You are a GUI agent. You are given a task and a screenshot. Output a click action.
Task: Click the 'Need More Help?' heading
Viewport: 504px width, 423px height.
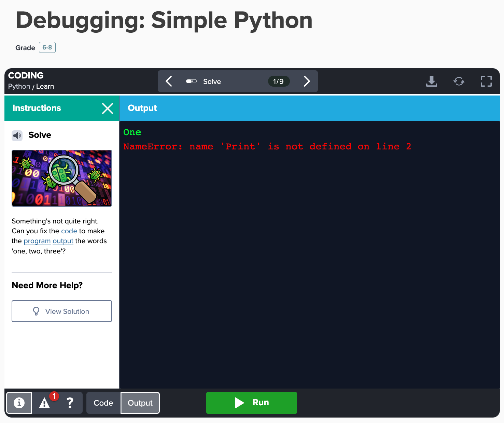pos(47,285)
